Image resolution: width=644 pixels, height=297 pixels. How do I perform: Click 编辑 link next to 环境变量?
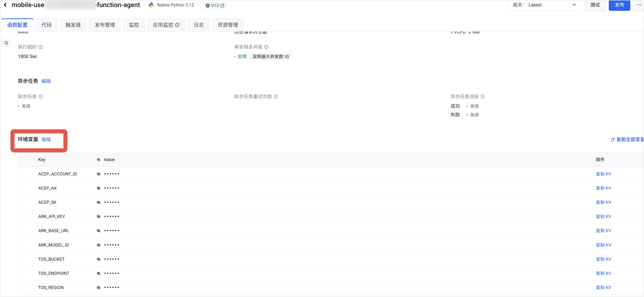(46, 139)
